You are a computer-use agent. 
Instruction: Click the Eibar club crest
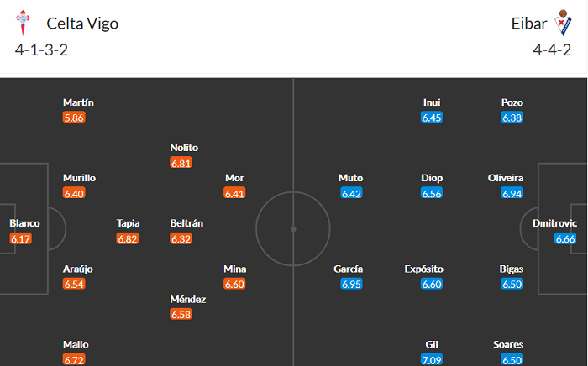[563, 24]
